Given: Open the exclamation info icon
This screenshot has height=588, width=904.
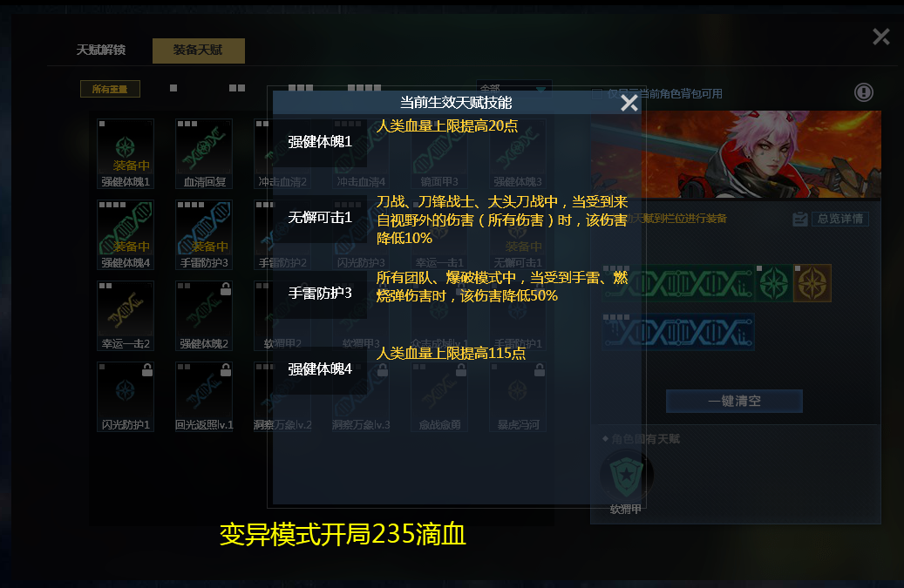Looking at the screenshot, I should tap(863, 92).
